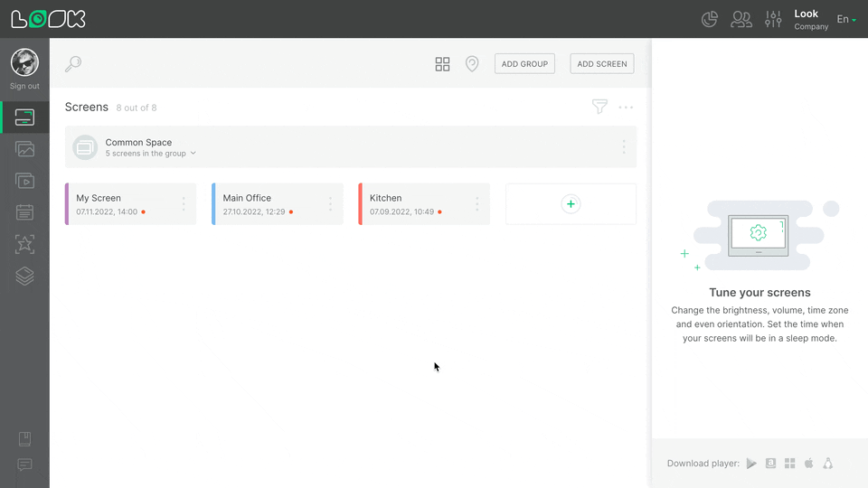Open the playlists sidebar icon
This screenshot has height=488, width=868.
[24, 181]
